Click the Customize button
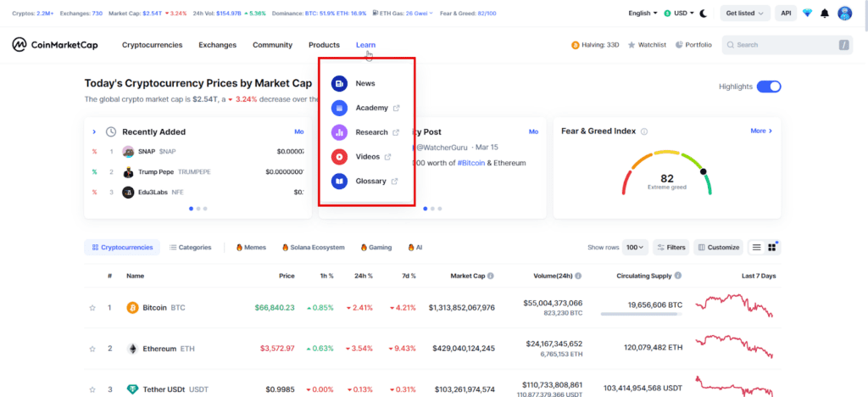The width and height of the screenshot is (868, 397). pos(719,248)
